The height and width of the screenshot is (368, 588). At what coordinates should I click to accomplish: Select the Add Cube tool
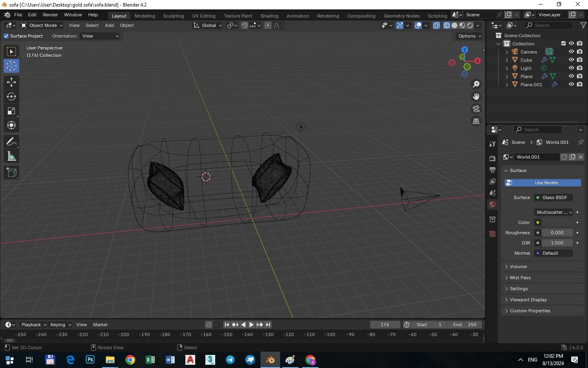point(11,173)
